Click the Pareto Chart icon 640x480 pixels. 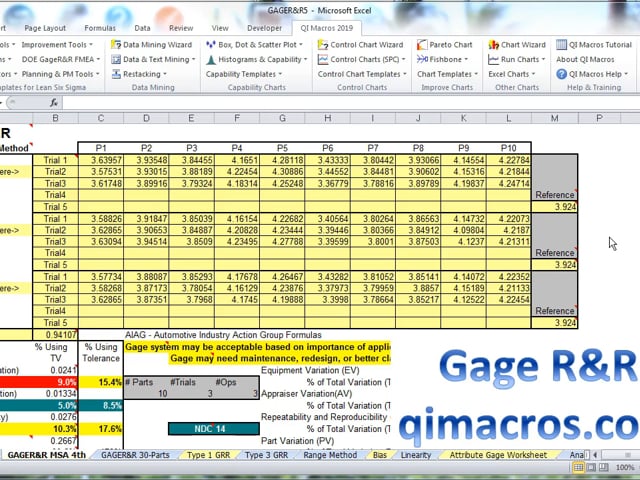click(x=422, y=44)
